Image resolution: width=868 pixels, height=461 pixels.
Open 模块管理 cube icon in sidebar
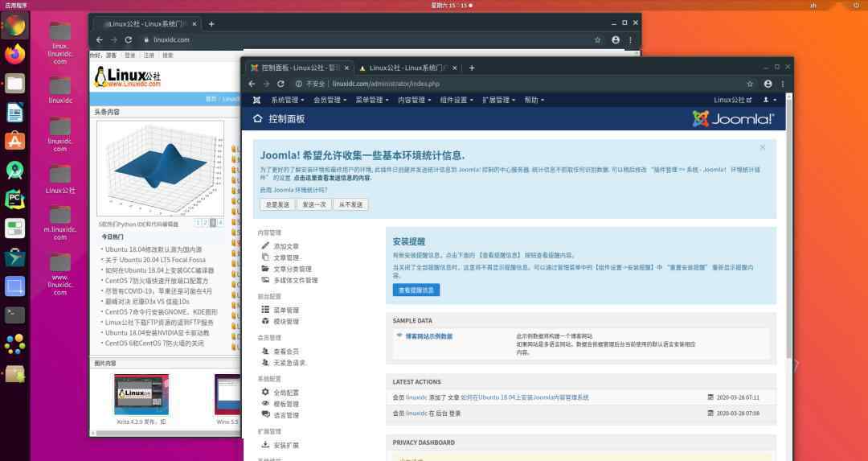pos(265,321)
